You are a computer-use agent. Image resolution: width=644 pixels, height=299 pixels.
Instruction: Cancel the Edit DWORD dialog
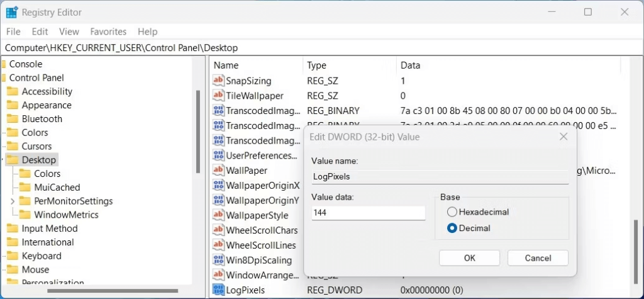pyautogui.click(x=538, y=258)
